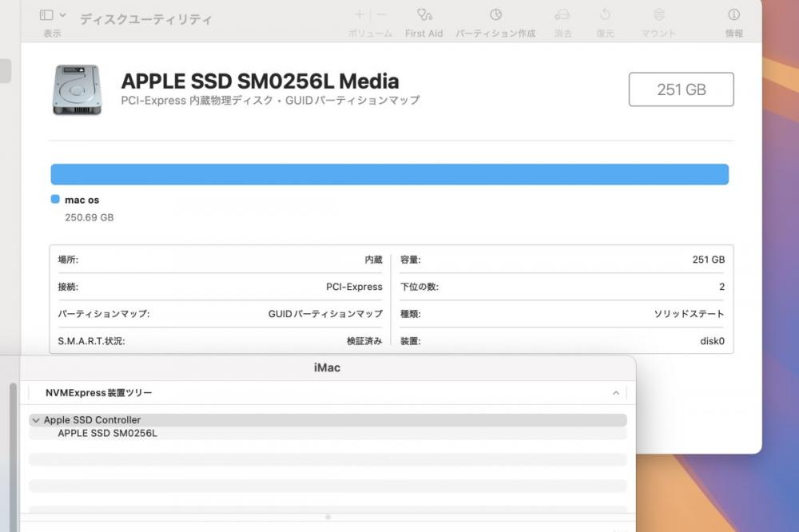This screenshot has width=799, height=532.
Task: Click the 250.69 GB size text
Action: [89, 217]
